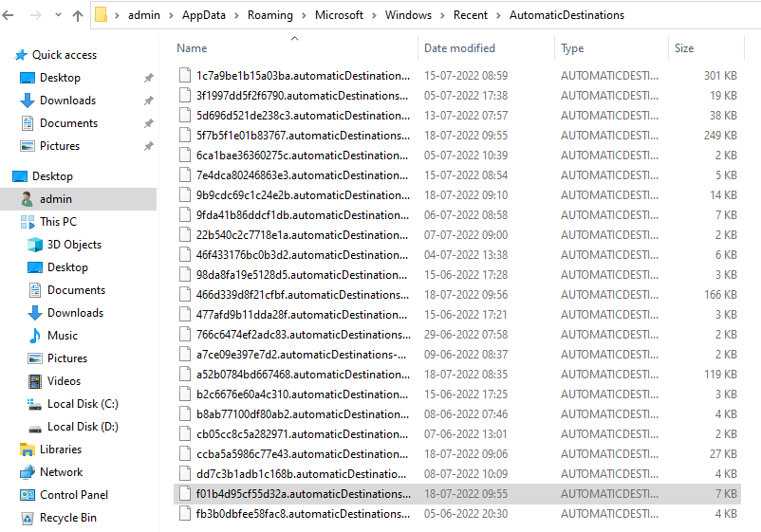The height and width of the screenshot is (532, 761).
Task: Open Pictures under This PC
Action: pyautogui.click(x=67, y=358)
